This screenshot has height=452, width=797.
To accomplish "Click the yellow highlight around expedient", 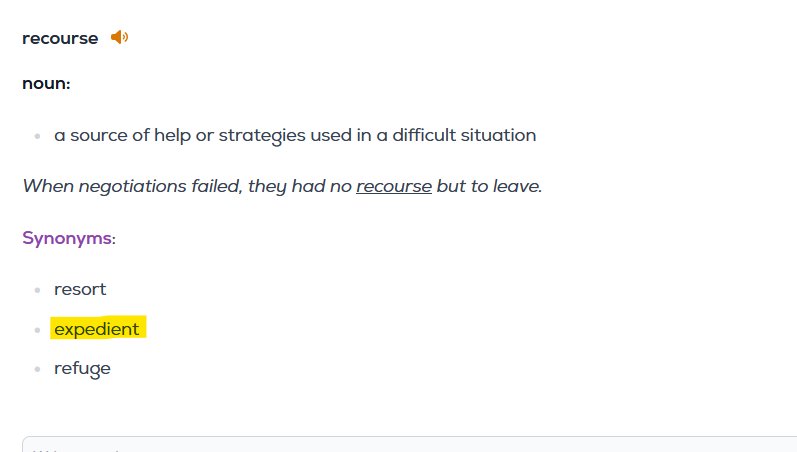I will pyautogui.click(x=98, y=328).
